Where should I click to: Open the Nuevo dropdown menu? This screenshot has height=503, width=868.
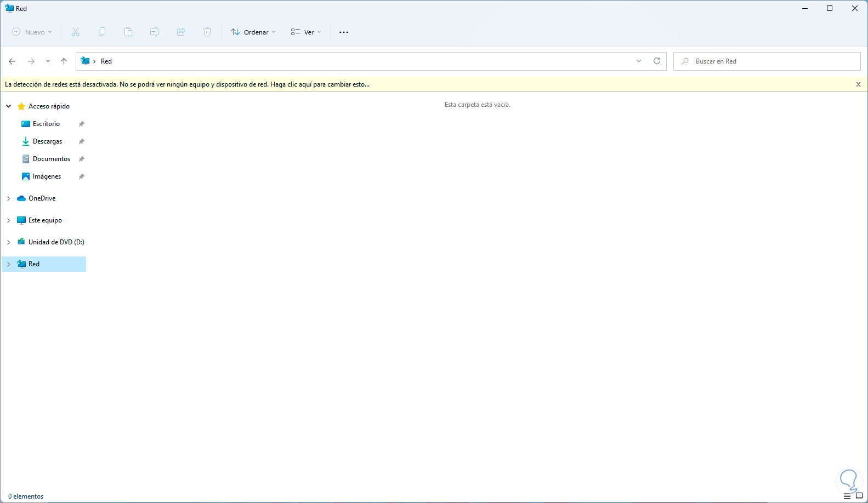tap(32, 32)
